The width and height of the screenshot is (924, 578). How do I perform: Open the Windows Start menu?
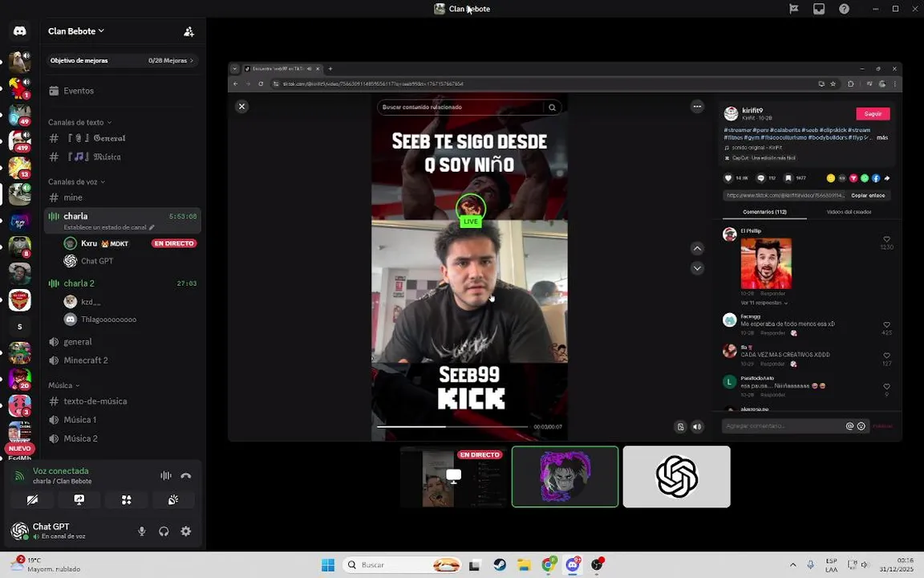point(328,565)
